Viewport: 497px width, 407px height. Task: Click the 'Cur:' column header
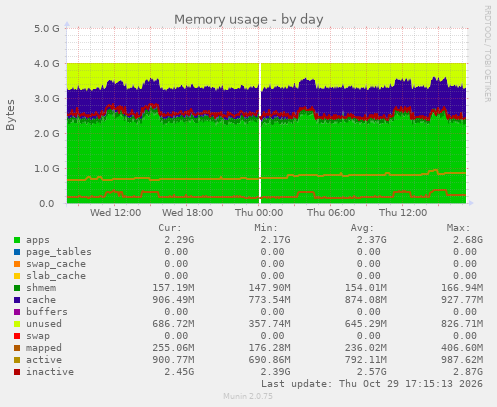(x=170, y=228)
